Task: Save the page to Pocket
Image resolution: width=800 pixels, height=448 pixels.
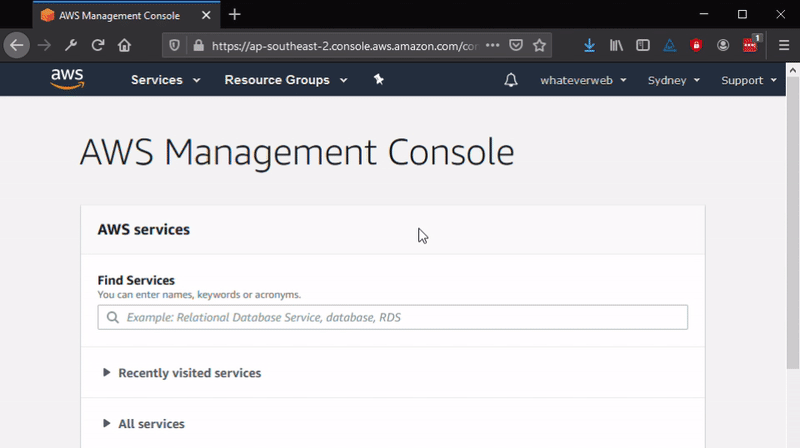Action: point(516,45)
